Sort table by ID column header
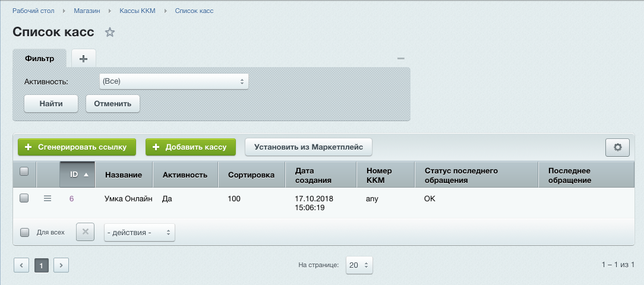 click(x=77, y=175)
